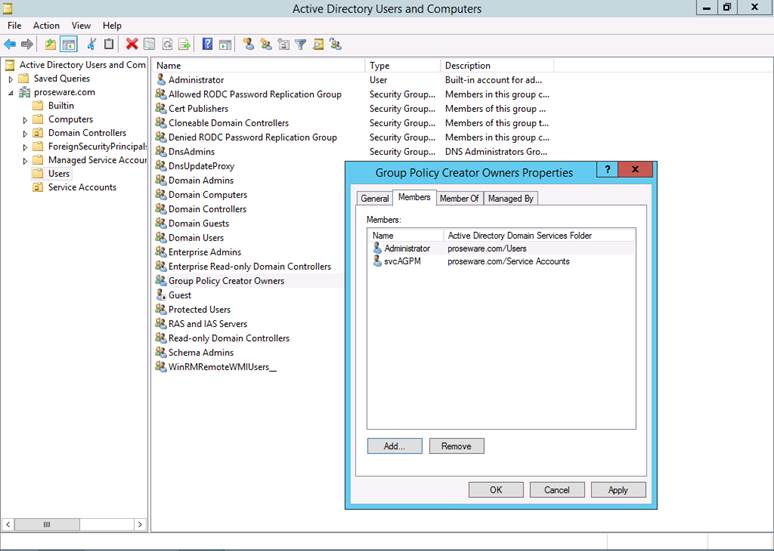Collapse the proseware.com domain node

(11, 92)
